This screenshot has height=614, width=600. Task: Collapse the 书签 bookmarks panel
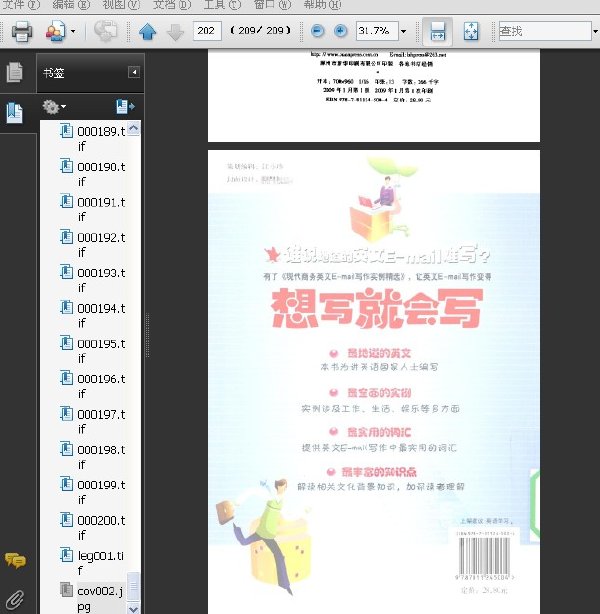pos(134,72)
